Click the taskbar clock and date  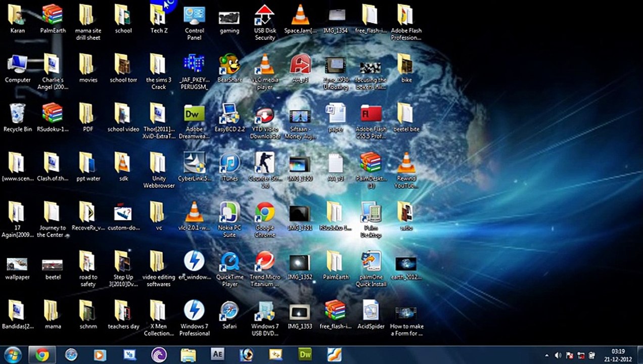point(618,355)
